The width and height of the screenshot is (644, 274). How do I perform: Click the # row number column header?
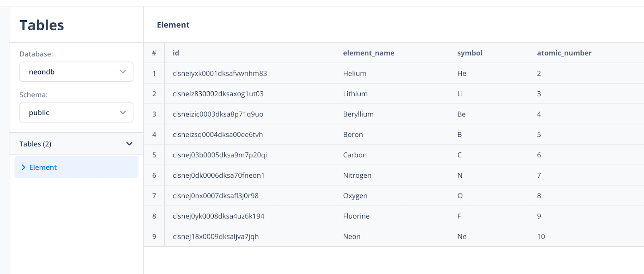154,53
